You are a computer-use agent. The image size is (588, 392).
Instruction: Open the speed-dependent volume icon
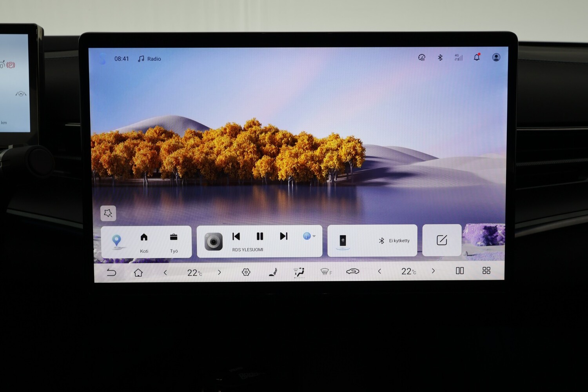point(422,58)
